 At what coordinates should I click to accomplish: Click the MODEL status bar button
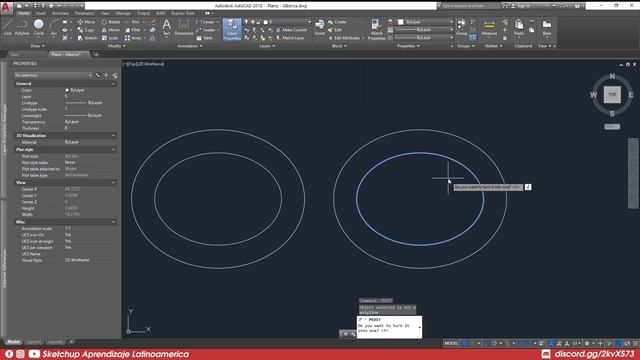click(x=451, y=343)
